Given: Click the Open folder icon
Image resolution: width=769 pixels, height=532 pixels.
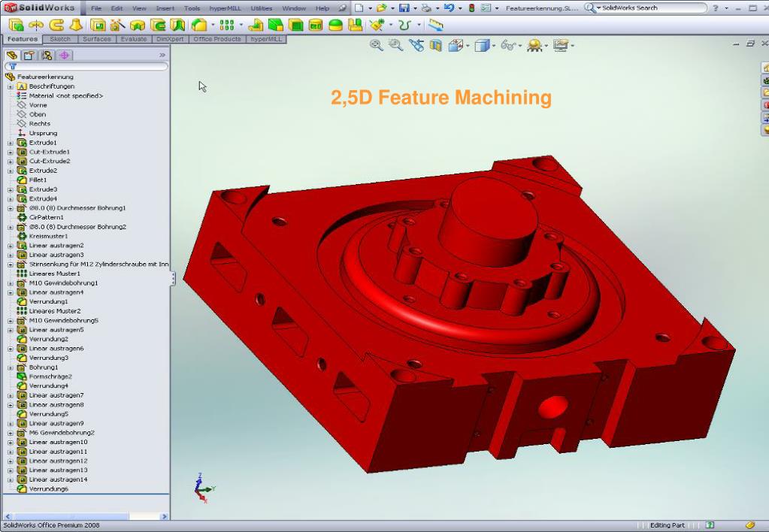Looking at the screenshot, I should (382, 8).
